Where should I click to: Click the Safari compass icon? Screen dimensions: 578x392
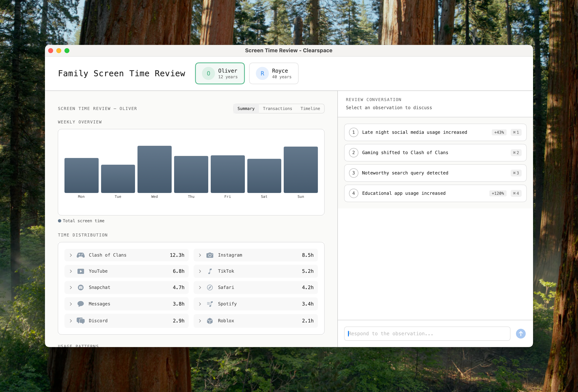click(x=210, y=287)
